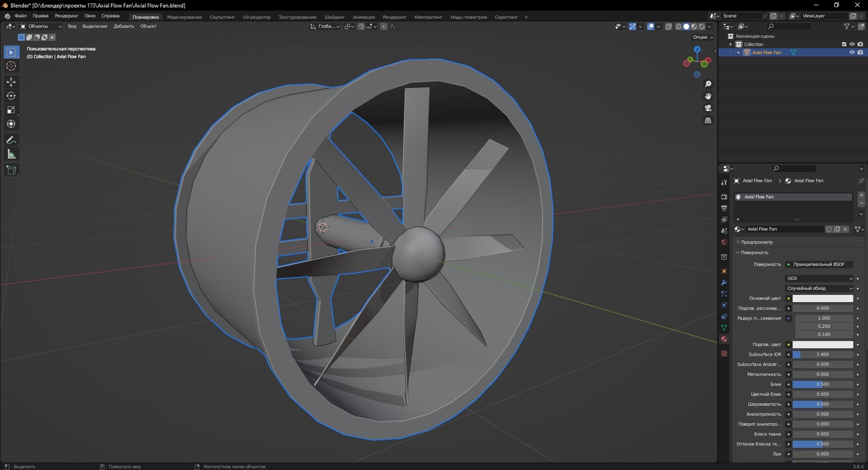The height and width of the screenshot is (470, 868).
Task: Toggle X-ray mode in viewport header
Action: click(x=669, y=26)
